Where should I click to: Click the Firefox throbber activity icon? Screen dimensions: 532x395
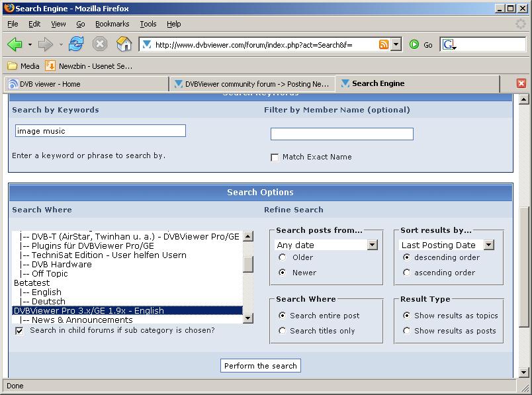pyautogui.click(x=520, y=24)
